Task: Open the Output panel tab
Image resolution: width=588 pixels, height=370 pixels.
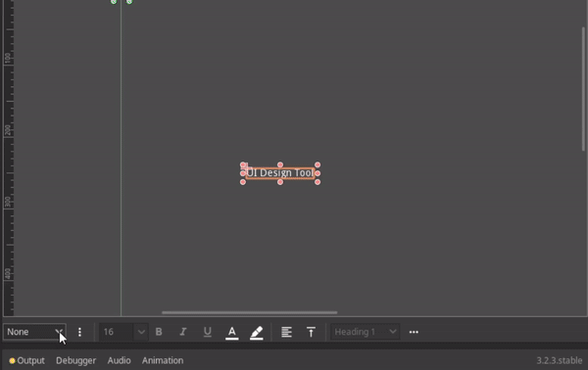Action: 26,360
